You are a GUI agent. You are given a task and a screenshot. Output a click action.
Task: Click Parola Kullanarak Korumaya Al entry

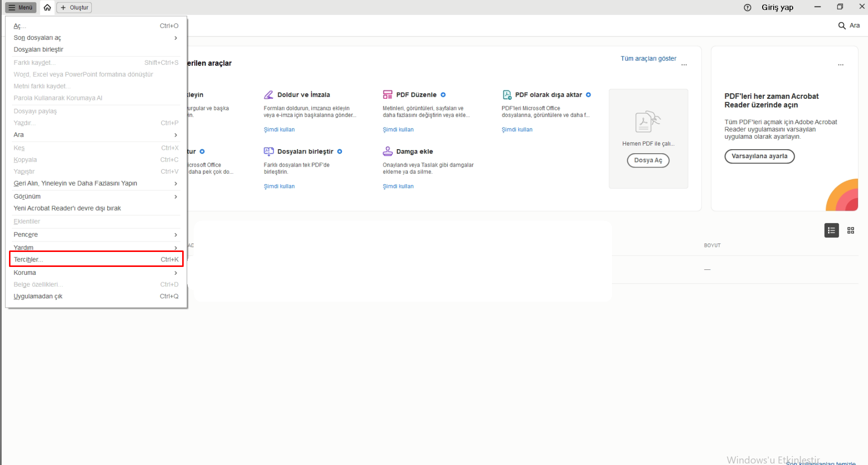tap(96, 98)
